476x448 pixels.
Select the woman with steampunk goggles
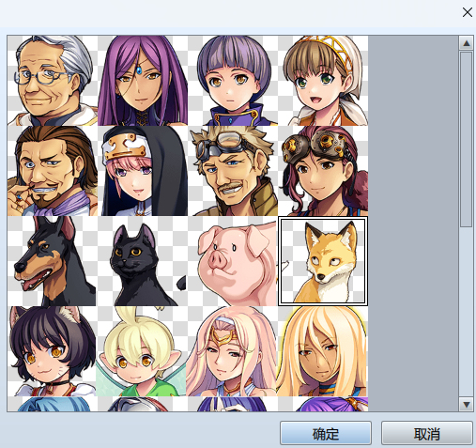click(x=323, y=171)
